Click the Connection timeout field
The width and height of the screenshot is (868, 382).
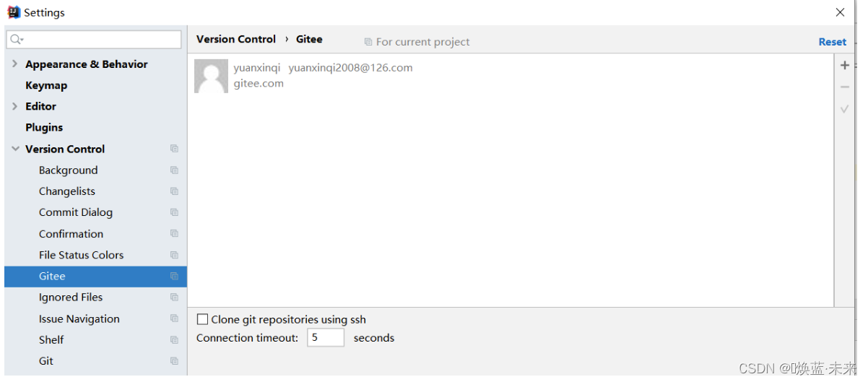325,337
